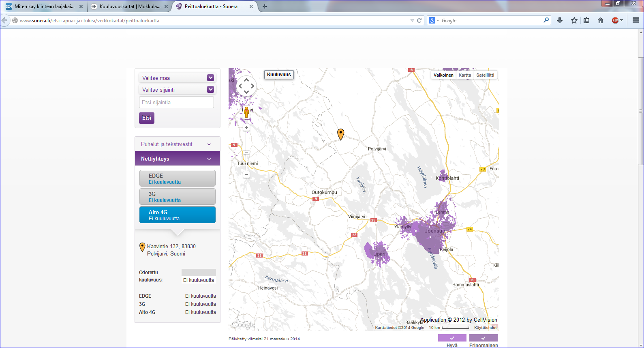Open the Valitse maa dropdown
This screenshot has width=644, height=348.
[177, 78]
